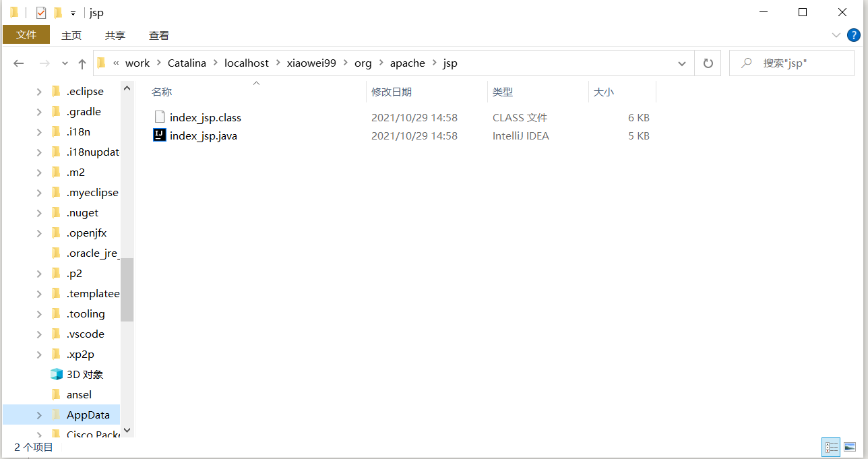Navigate to Catalina in breadcrumb
This screenshot has height=459, width=868.
point(187,63)
